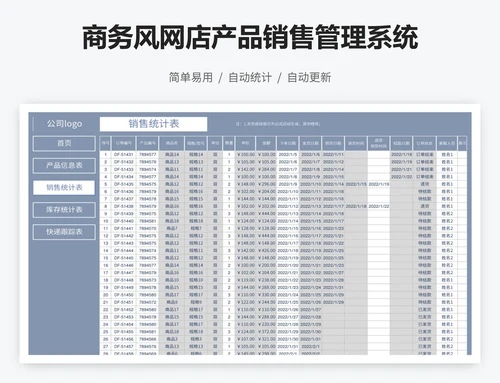The height and width of the screenshot is (383, 500).
Task: Select order number cell DF-51451
Action: (x=124, y=302)
